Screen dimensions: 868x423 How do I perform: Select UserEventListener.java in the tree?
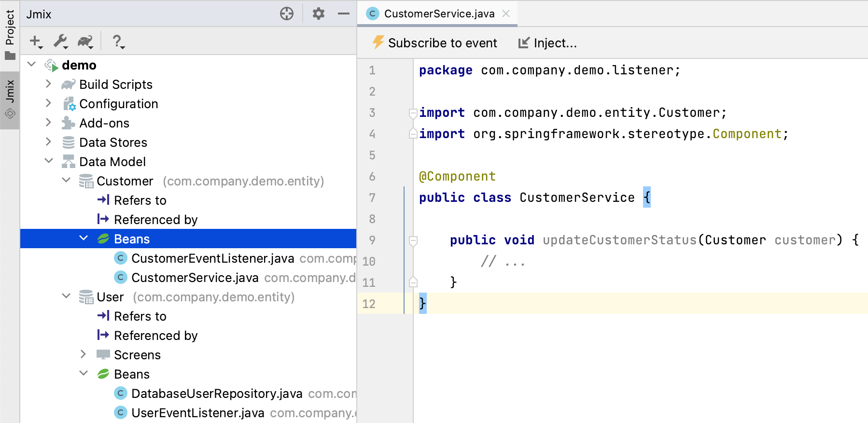pyautogui.click(x=198, y=413)
